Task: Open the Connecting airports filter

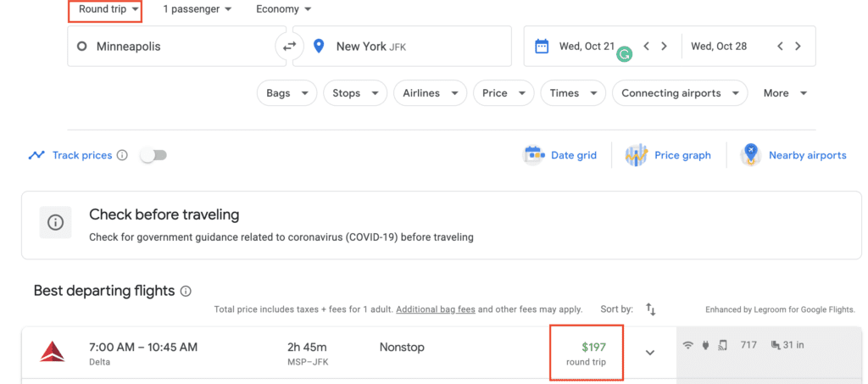Action: coord(680,93)
